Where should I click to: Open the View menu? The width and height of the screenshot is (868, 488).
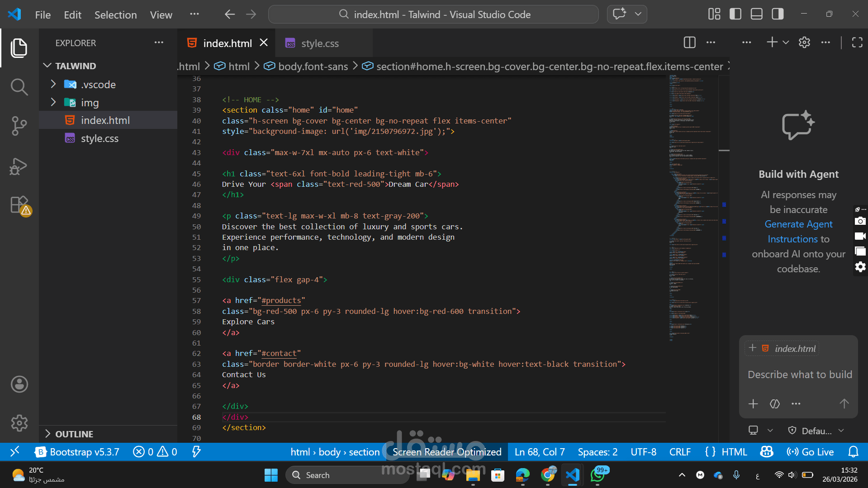coord(161,14)
